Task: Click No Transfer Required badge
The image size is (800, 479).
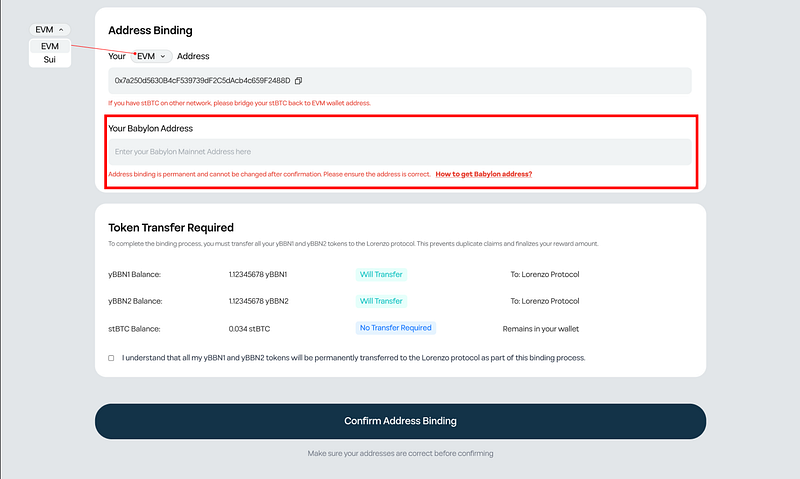Action: pos(395,328)
